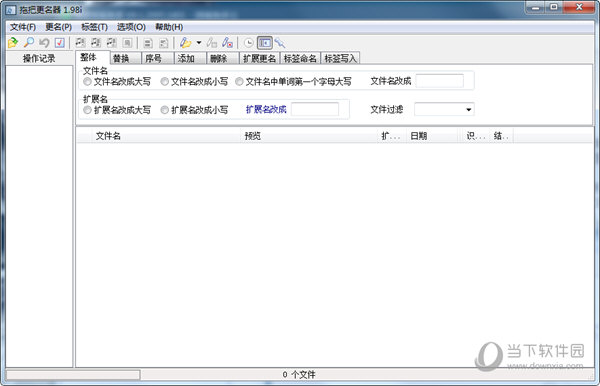This screenshot has width=600, height=386.
Task: Click the blue 扩展名改成 link
Action: (x=266, y=109)
